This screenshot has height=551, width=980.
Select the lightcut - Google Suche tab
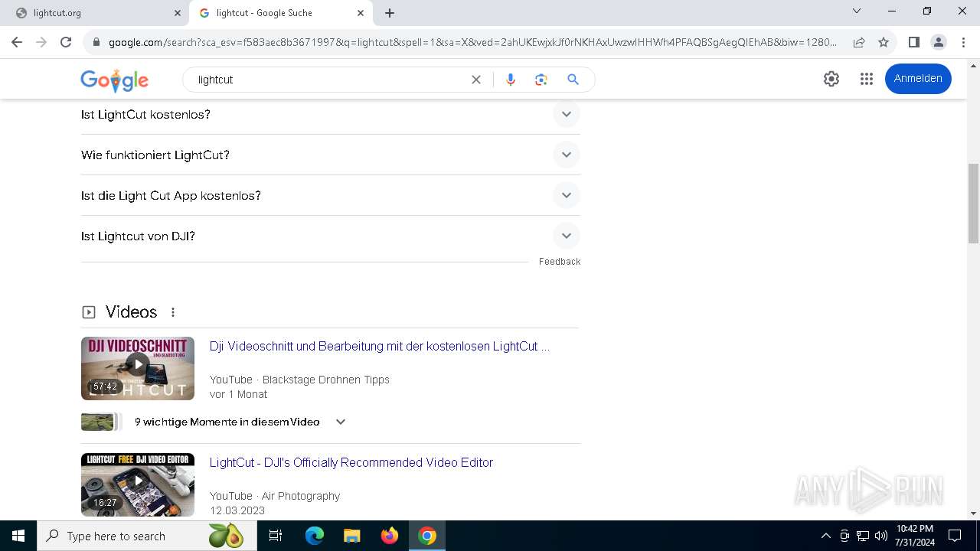point(280,13)
